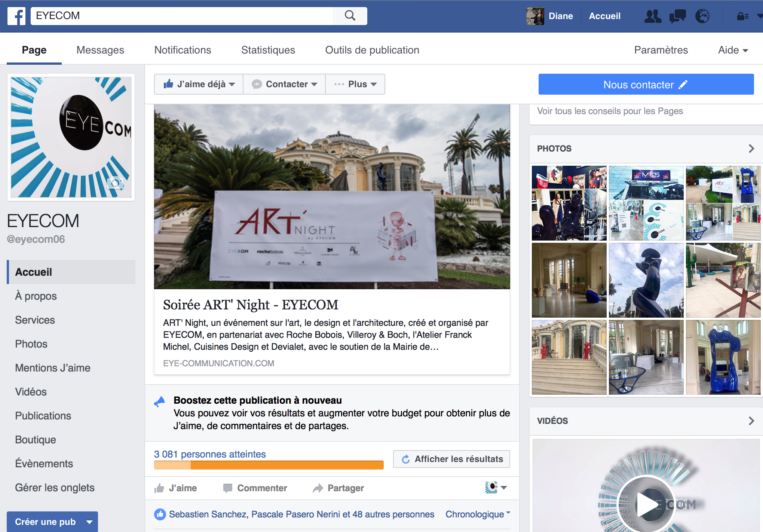
Task: Open Publications in the sidebar
Action: [x=43, y=416]
